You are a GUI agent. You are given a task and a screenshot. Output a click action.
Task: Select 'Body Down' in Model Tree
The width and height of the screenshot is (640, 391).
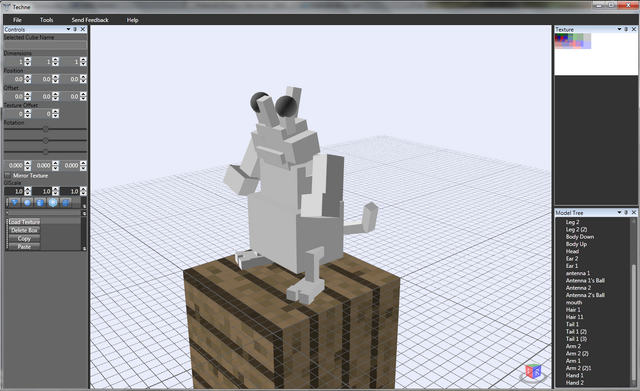pyautogui.click(x=580, y=237)
